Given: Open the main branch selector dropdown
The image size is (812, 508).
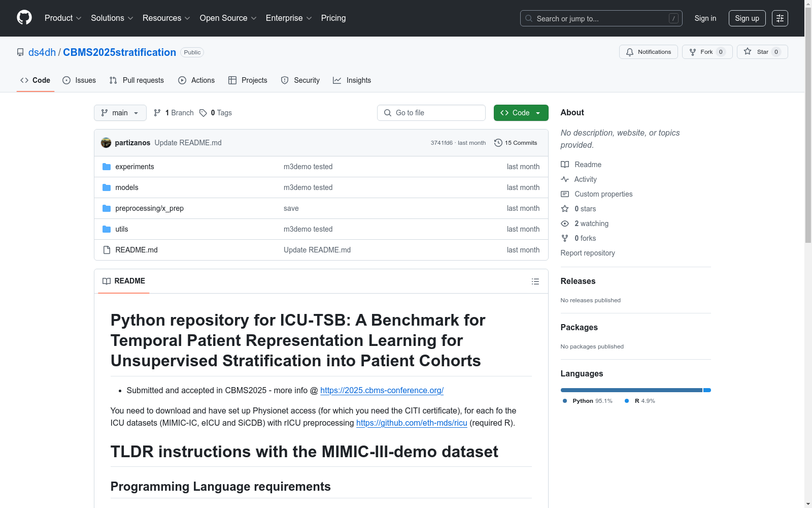Looking at the screenshot, I should tap(120, 113).
